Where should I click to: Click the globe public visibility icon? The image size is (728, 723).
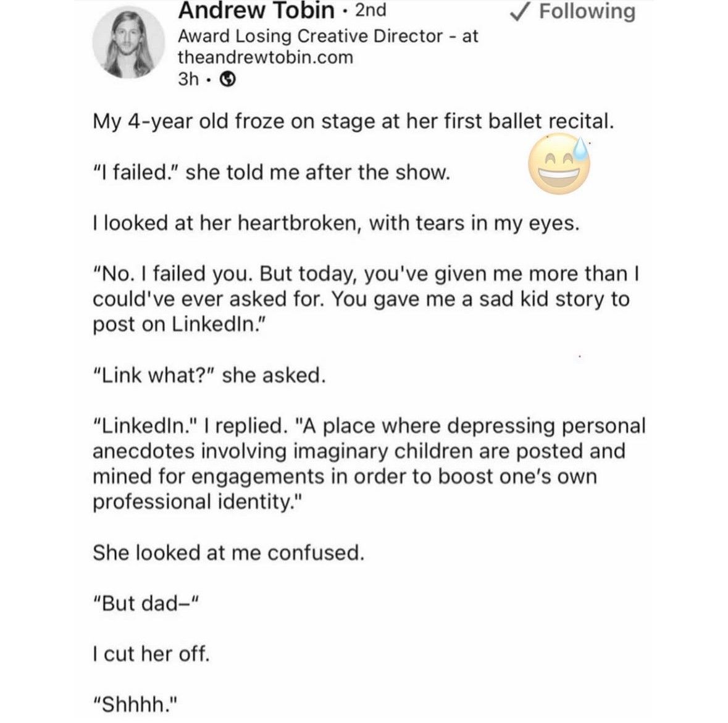coord(227,80)
